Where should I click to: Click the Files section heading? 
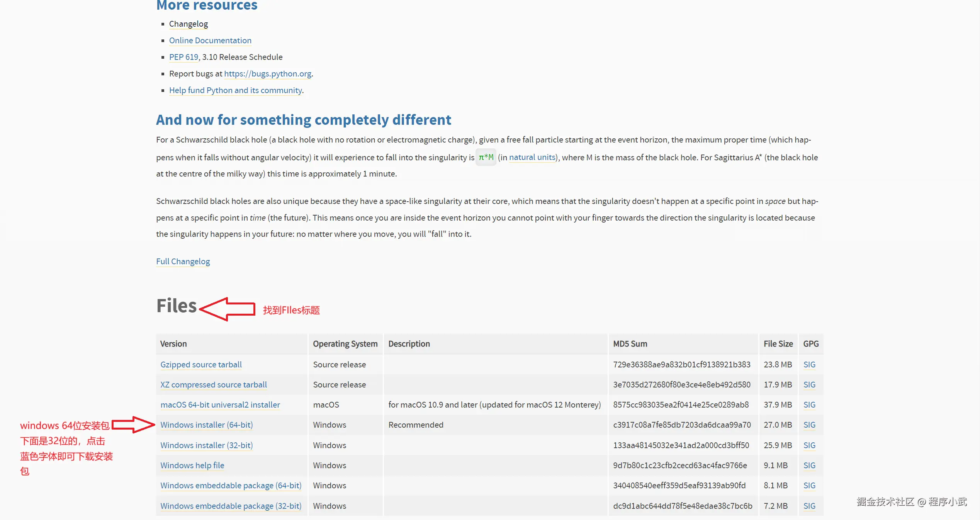[x=177, y=306]
